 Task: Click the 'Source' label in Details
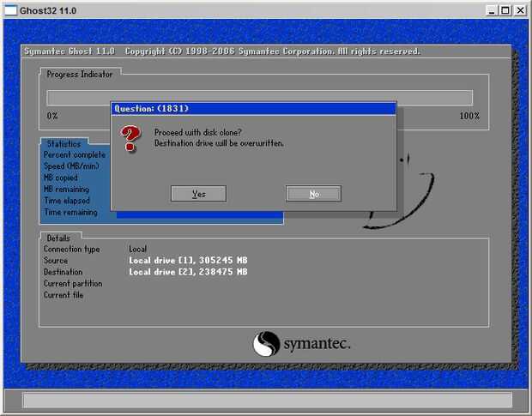56,261
